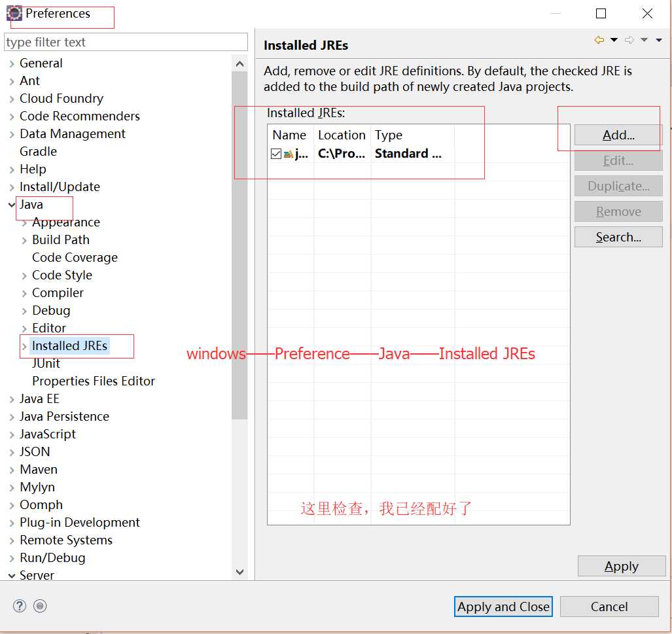Click the Location column header
The width and height of the screenshot is (672, 634).
[x=342, y=135]
